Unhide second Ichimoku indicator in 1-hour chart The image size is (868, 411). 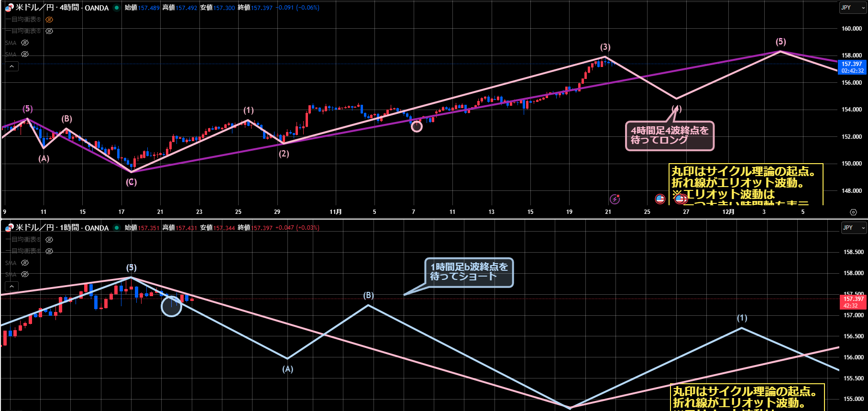click(49, 251)
